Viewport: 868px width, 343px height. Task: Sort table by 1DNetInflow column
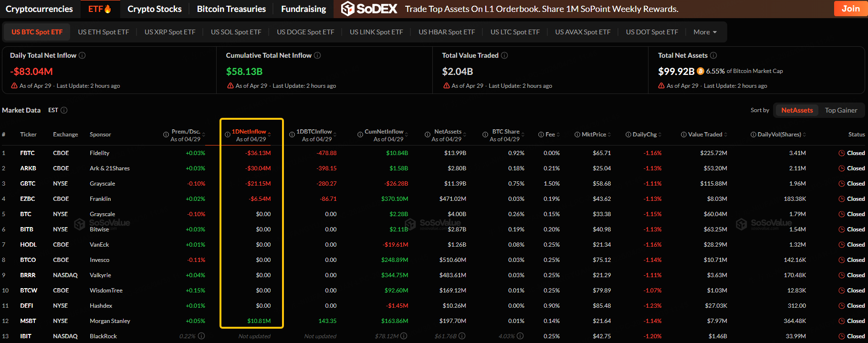click(x=249, y=132)
